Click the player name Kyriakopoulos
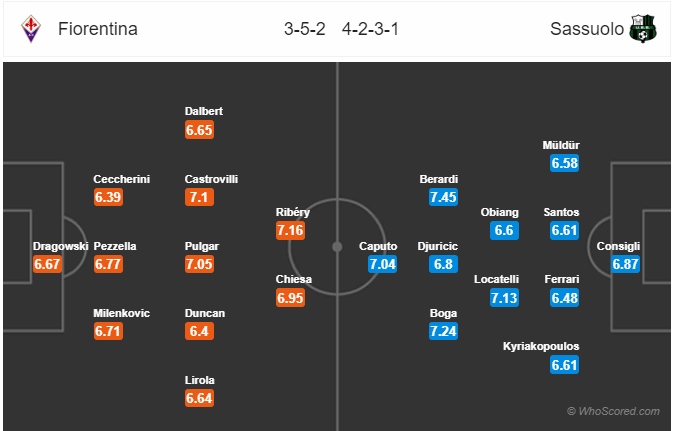Image resolution: width=675 pixels, height=431 pixels. [541, 347]
